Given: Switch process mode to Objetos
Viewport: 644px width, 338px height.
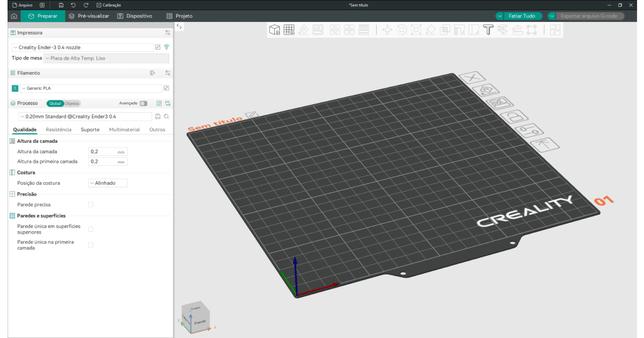Looking at the screenshot, I should click(x=72, y=104).
